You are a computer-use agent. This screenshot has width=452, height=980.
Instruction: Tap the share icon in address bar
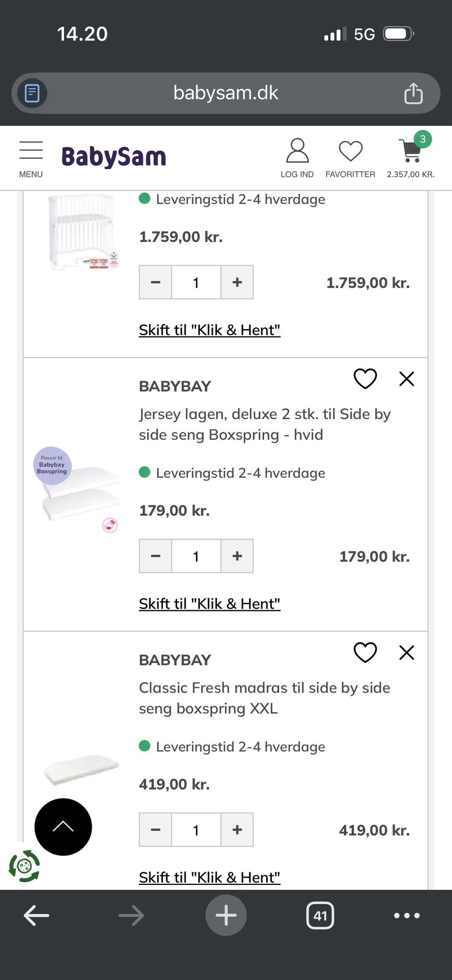413,93
